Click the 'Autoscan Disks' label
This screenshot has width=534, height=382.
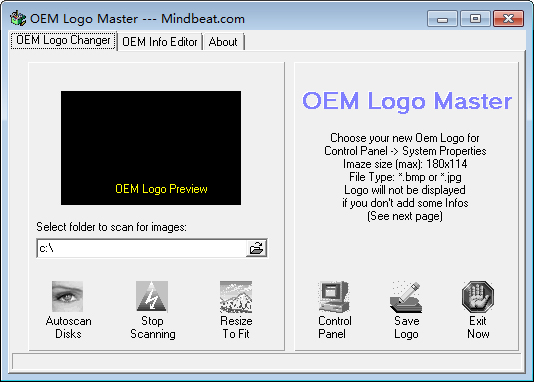click(x=68, y=327)
